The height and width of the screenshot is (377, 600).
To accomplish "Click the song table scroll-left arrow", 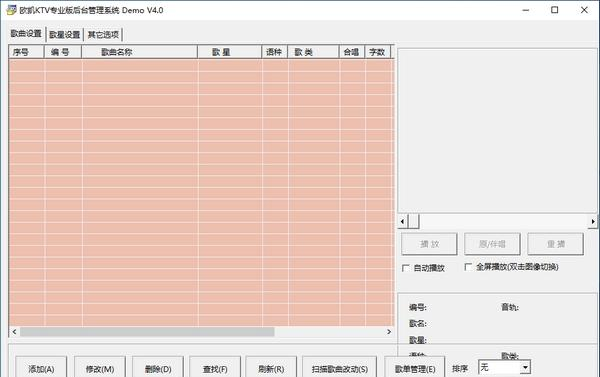I will pos(15,332).
